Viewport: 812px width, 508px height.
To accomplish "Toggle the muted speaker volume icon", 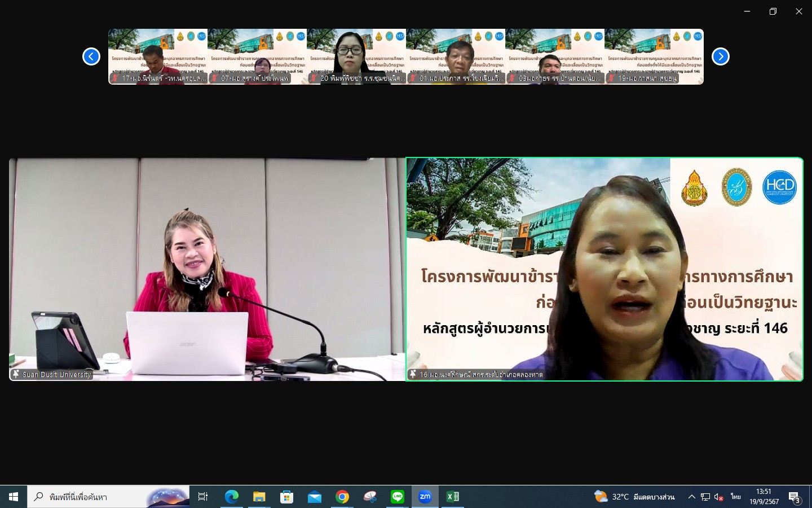I will 719,497.
